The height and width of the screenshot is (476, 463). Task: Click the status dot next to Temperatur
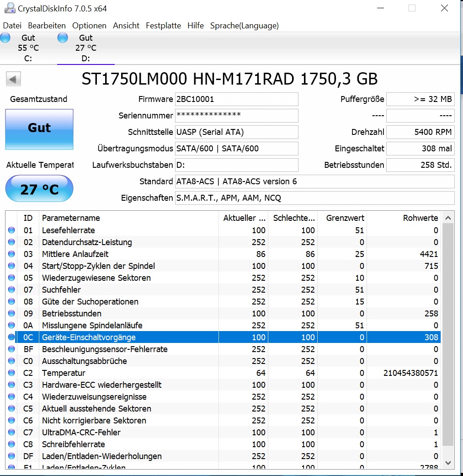(x=11, y=373)
